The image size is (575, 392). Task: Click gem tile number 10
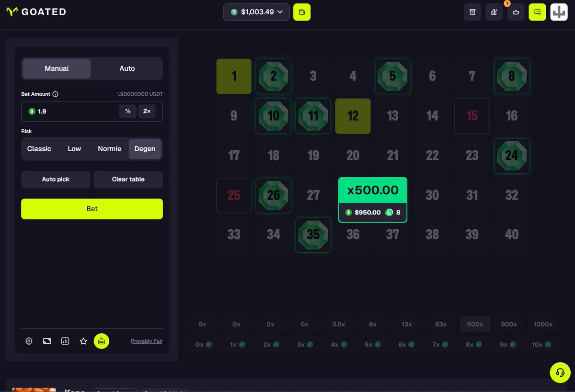[x=273, y=116]
